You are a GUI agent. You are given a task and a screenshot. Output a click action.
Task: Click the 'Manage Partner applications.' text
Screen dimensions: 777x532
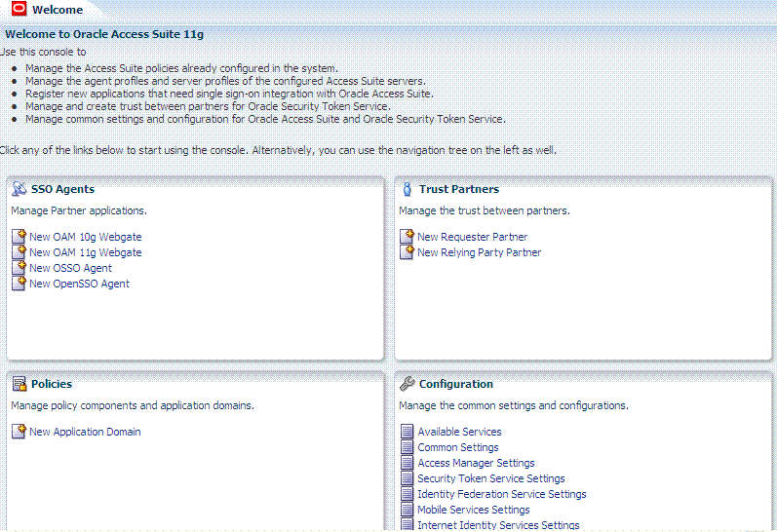coord(79,210)
